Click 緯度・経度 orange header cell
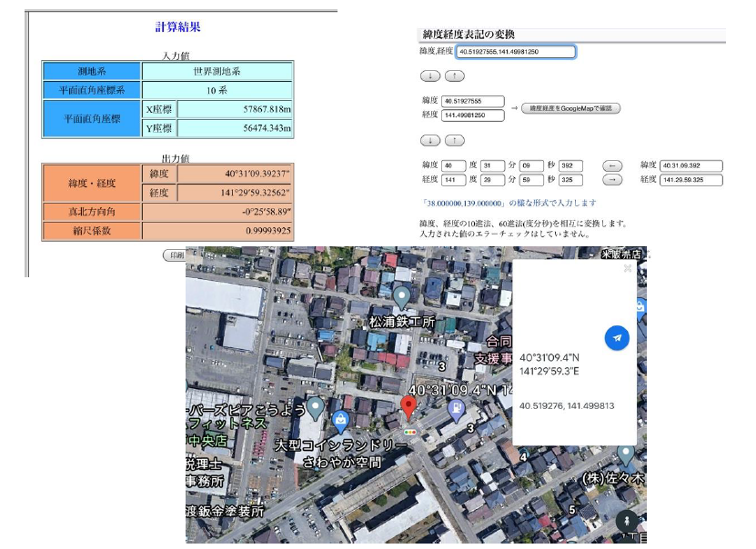 pos(92,183)
